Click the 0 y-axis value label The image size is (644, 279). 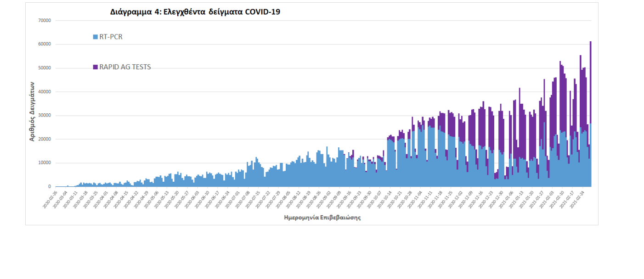49,187
